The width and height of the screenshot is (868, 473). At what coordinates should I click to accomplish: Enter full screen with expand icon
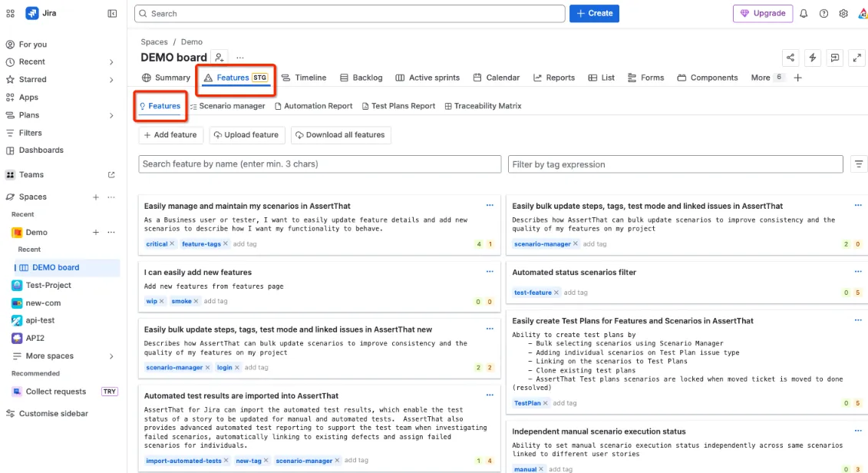(x=857, y=58)
